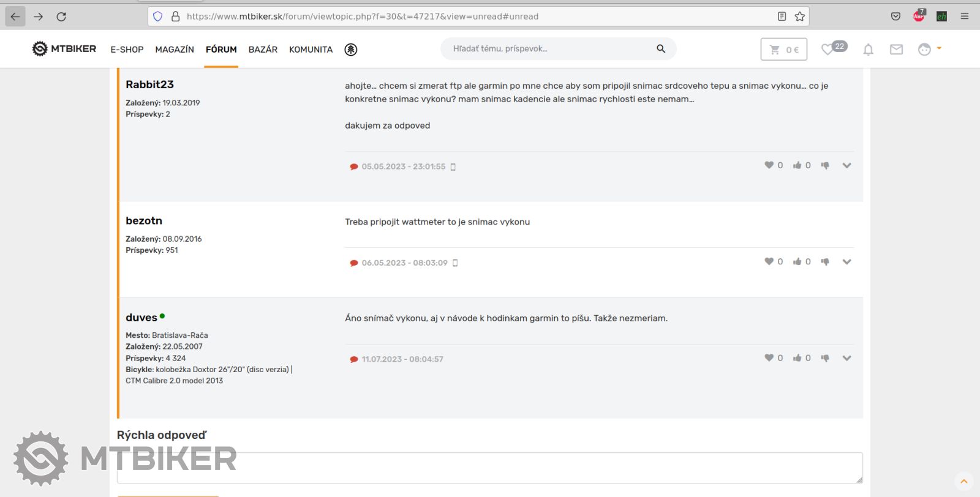Open the shopping cart showing 0 €
Screen dimensions: 980x497
coord(783,50)
